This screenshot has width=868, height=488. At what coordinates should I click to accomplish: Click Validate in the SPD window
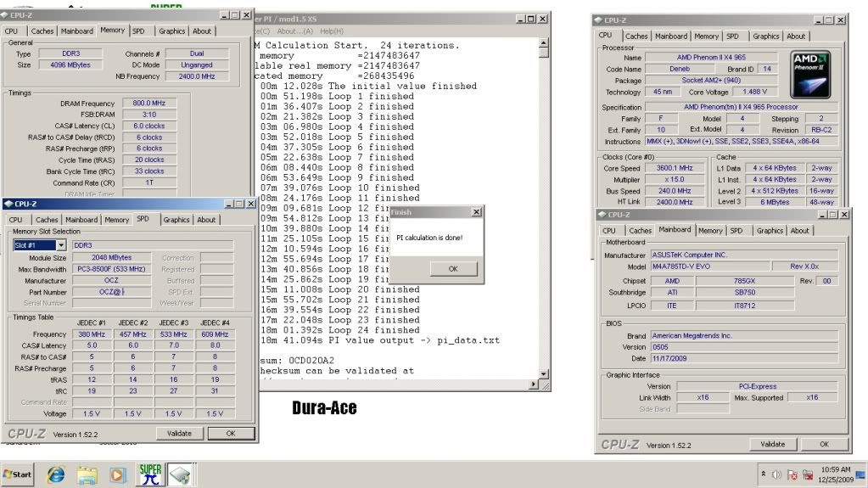pyautogui.click(x=179, y=433)
